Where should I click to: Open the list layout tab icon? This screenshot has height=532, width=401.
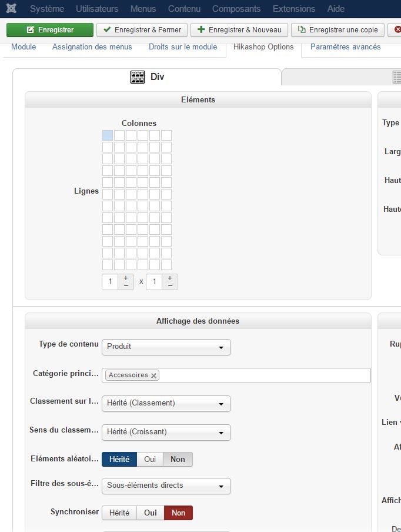click(397, 77)
